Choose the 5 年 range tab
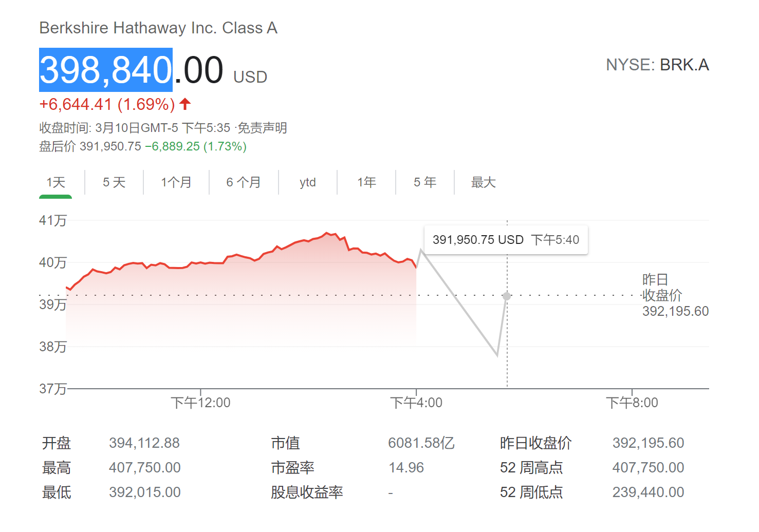 (x=425, y=182)
